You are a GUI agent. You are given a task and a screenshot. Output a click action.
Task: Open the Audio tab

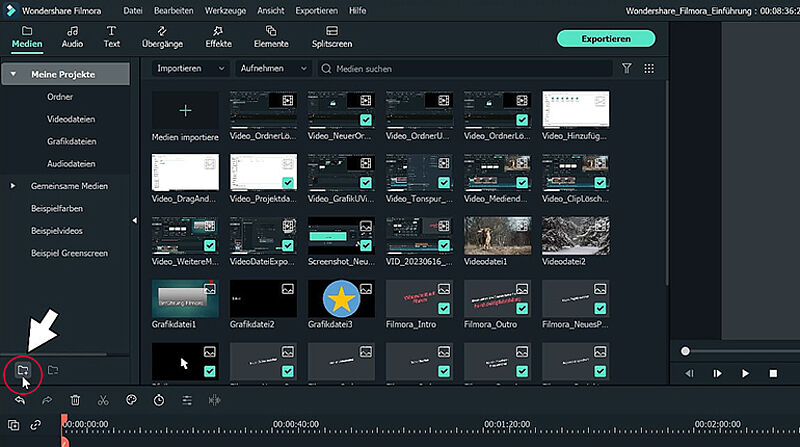[72, 38]
